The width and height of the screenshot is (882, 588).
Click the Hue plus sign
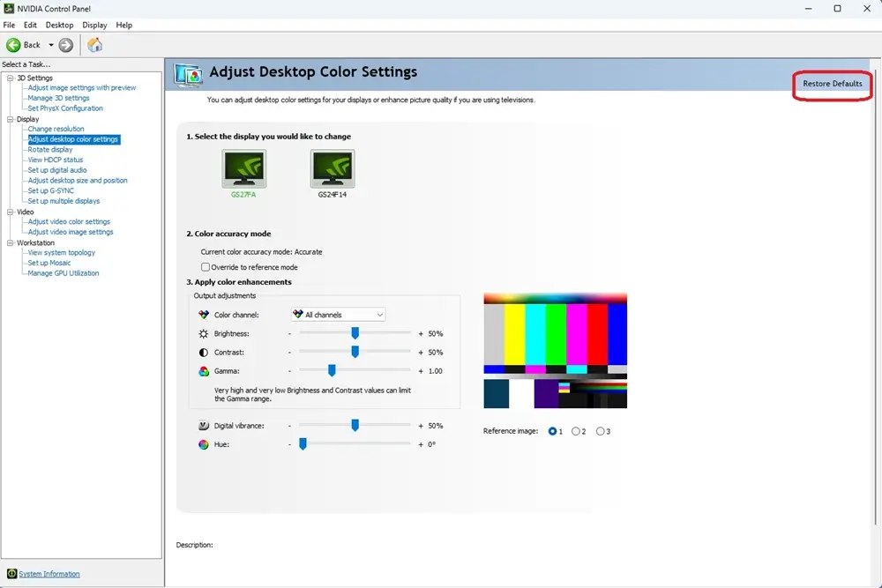pyautogui.click(x=421, y=444)
